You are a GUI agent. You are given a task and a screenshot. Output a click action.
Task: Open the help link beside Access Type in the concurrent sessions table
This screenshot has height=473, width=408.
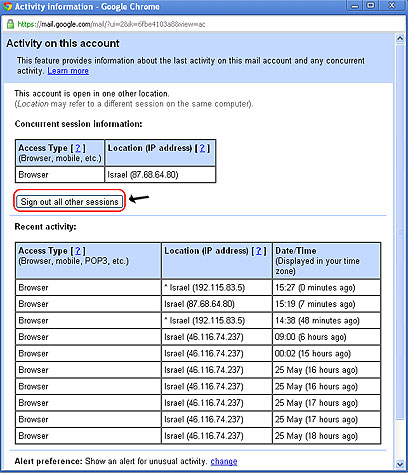pos(78,148)
